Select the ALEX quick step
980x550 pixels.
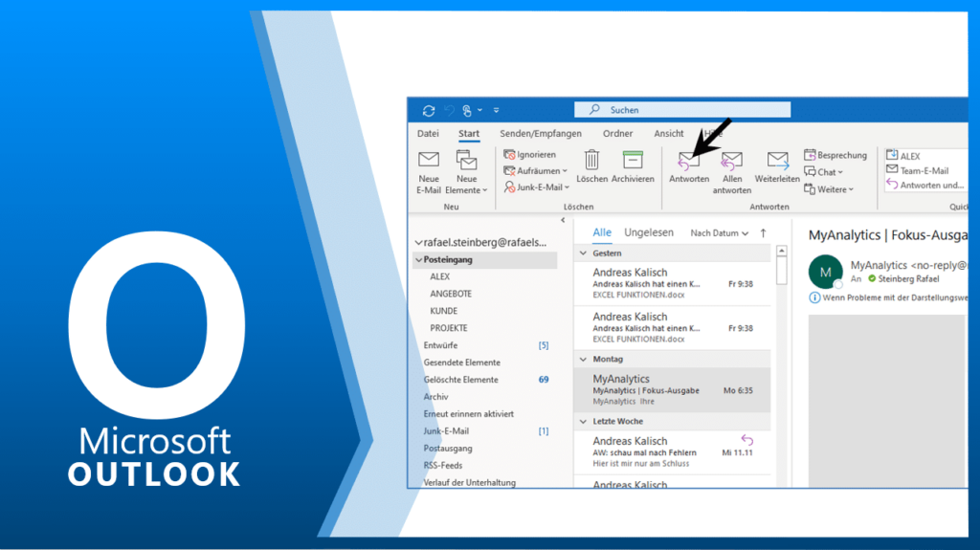click(x=903, y=156)
